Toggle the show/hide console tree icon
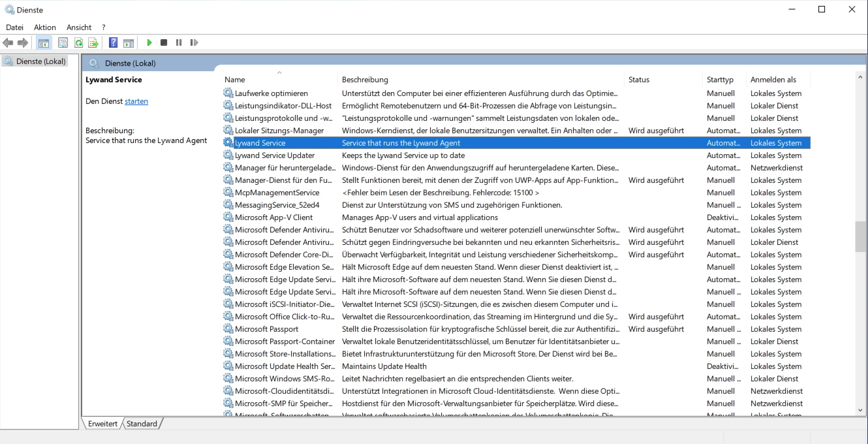 click(44, 42)
